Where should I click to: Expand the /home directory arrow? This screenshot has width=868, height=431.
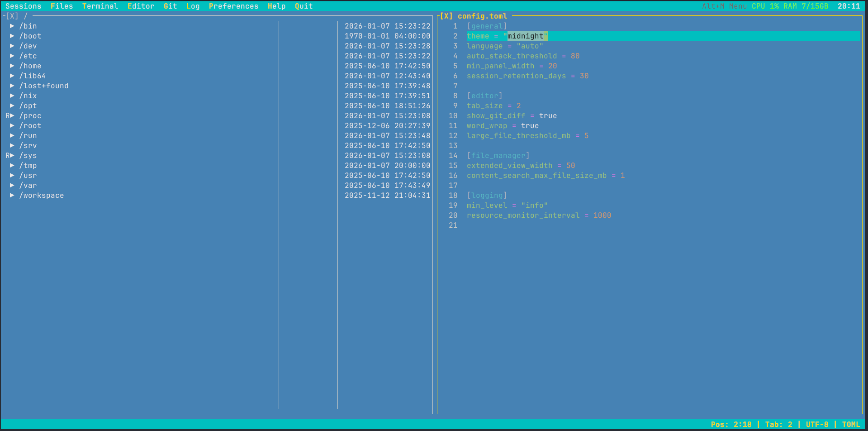(x=12, y=66)
